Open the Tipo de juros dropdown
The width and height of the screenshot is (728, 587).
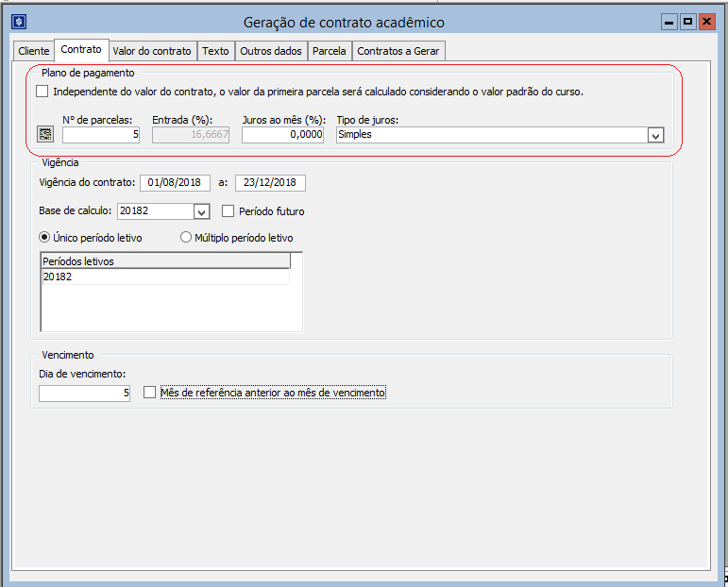click(x=655, y=135)
